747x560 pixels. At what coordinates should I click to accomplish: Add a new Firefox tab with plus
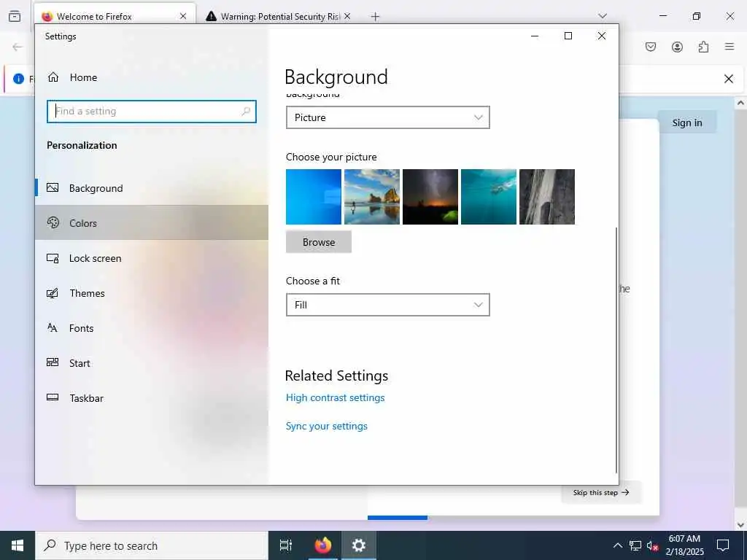pyautogui.click(x=376, y=17)
